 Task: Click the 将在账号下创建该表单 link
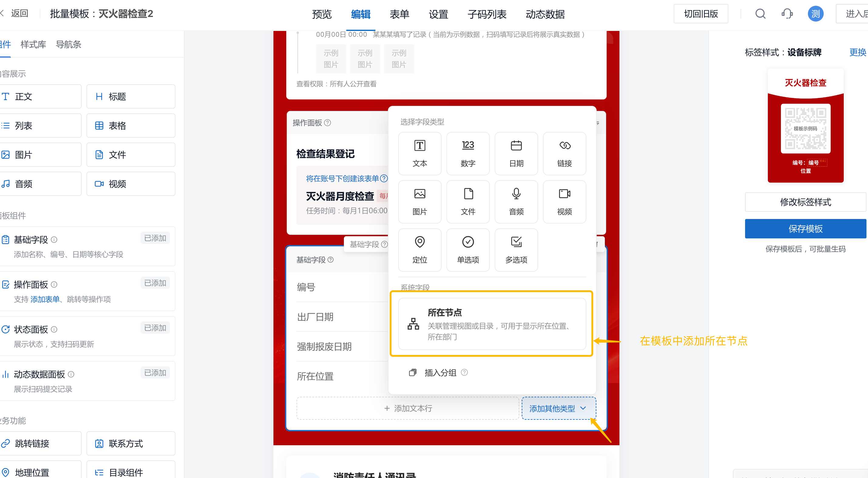342,178
